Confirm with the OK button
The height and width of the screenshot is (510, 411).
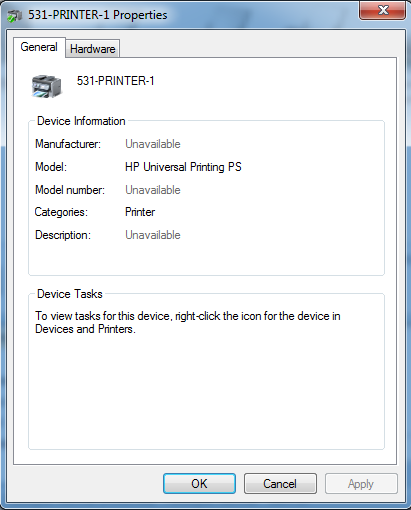199,483
